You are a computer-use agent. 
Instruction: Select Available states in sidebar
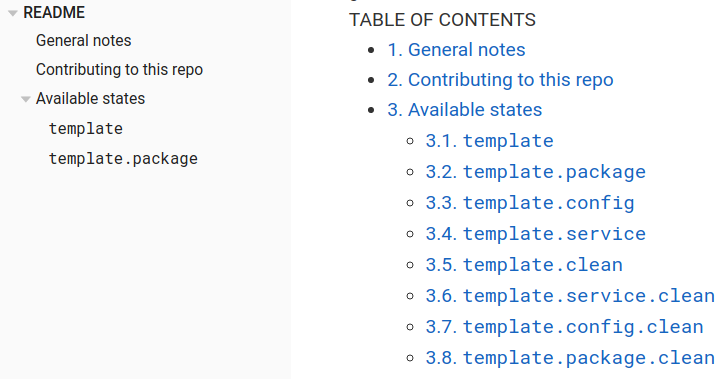click(x=90, y=99)
